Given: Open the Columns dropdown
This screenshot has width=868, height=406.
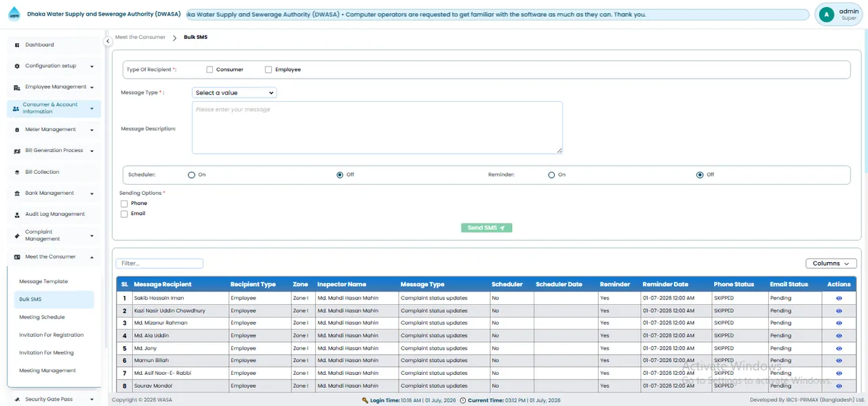Looking at the screenshot, I should (831, 263).
